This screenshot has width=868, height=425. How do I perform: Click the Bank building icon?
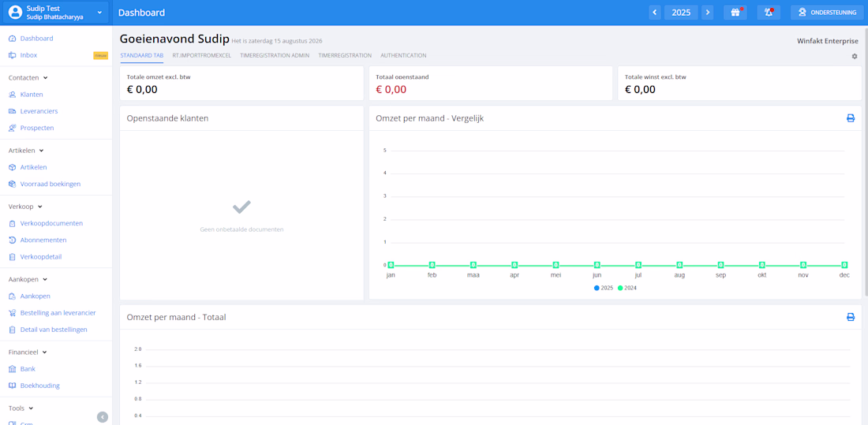pyautogui.click(x=12, y=368)
